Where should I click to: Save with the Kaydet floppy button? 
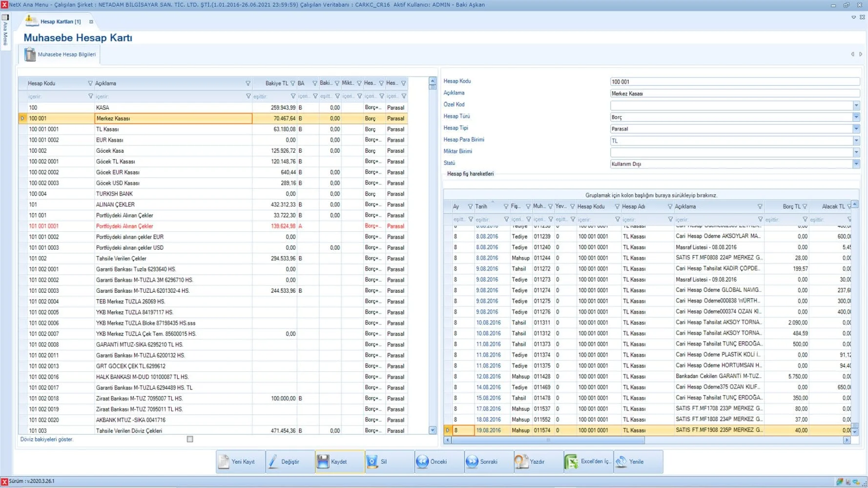[339, 462]
